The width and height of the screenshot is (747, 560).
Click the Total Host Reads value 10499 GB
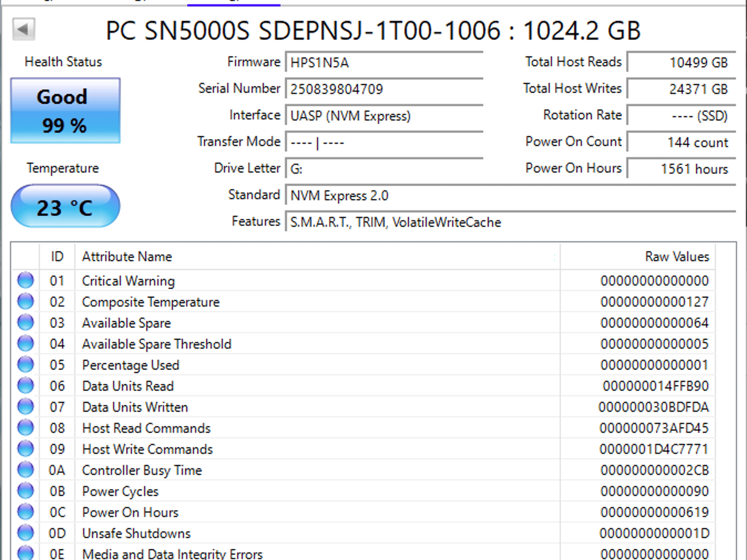pyautogui.click(x=681, y=62)
